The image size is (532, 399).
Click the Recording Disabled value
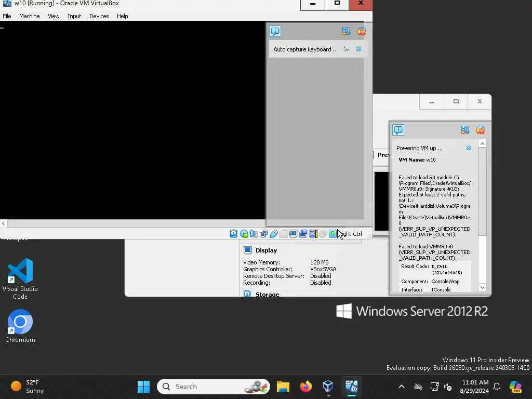point(320,283)
